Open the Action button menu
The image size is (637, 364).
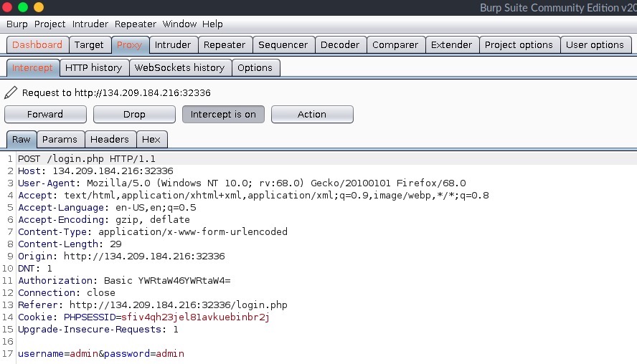(x=312, y=115)
